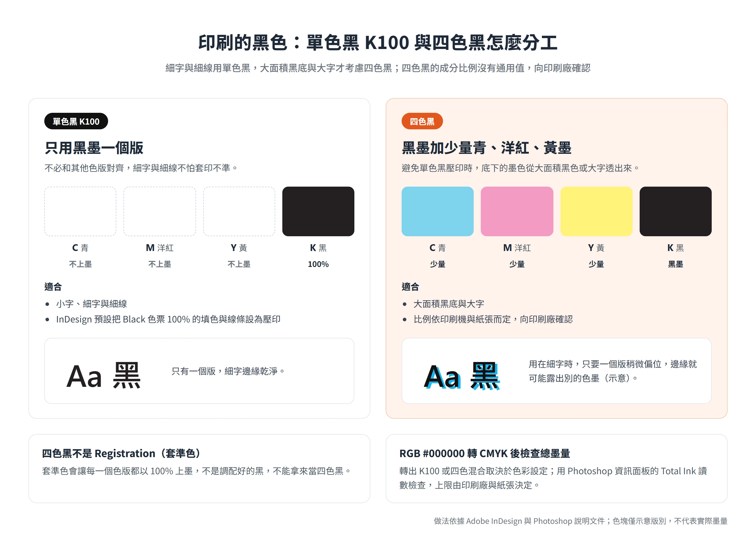Click the Y 黃 label in the left card

239,247
